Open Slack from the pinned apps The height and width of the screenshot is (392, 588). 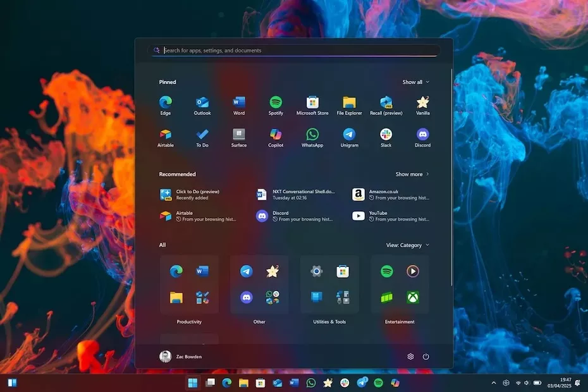[x=386, y=133]
